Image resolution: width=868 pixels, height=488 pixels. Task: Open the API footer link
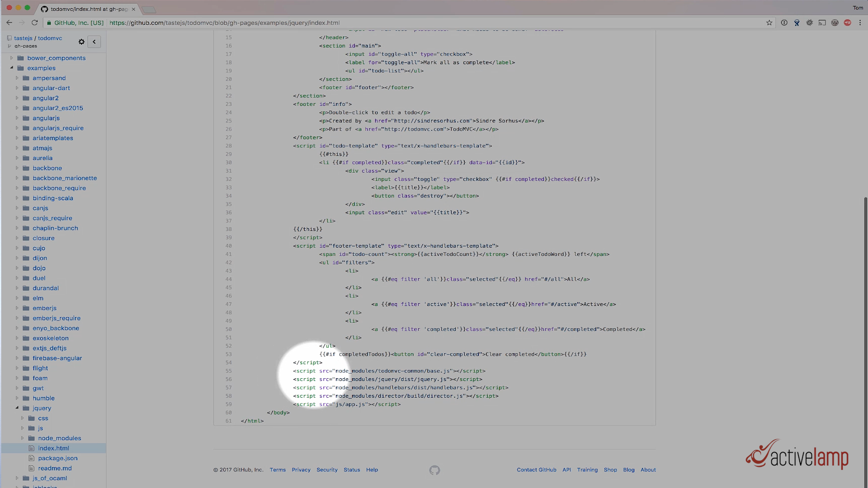(x=566, y=470)
